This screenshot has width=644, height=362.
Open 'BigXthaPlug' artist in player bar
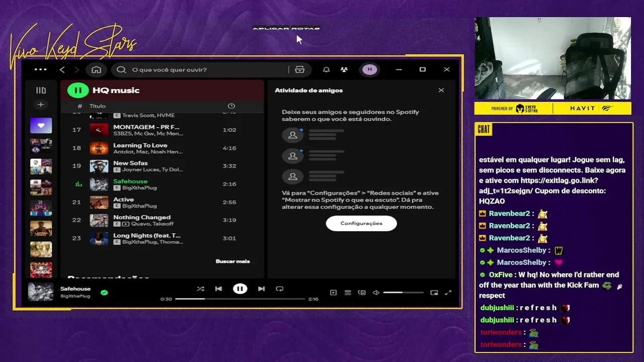[75, 296]
